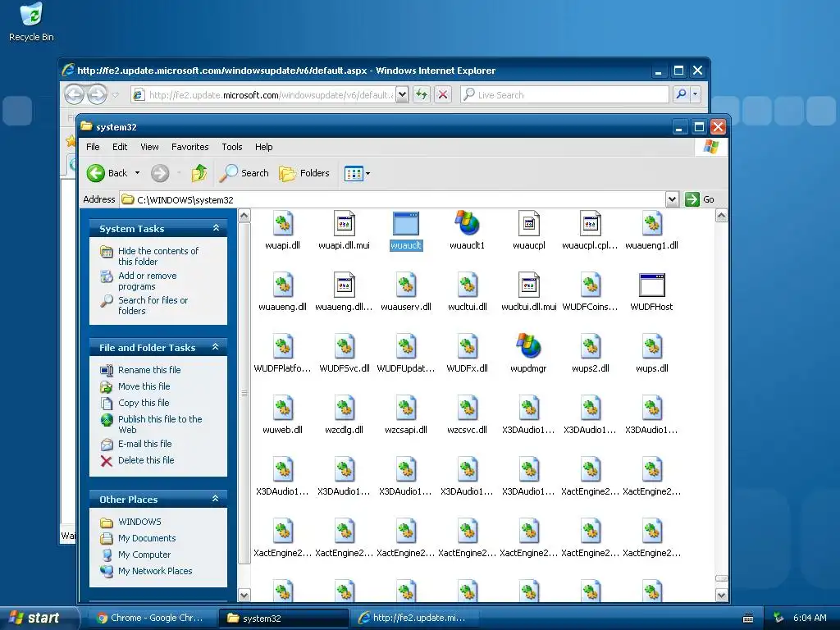
Task: Open the File menu
Action: pos(93,147)
